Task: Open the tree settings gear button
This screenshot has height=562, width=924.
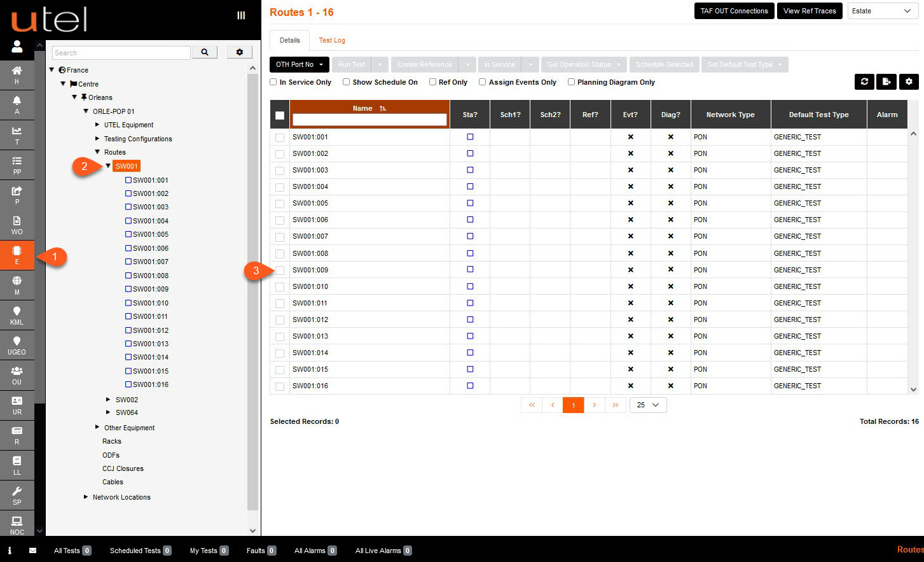Action: (240, 52)
